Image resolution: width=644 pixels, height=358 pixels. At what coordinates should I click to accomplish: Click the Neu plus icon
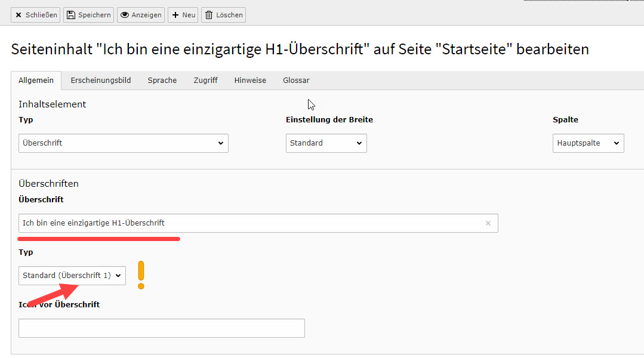coord(175,15)
